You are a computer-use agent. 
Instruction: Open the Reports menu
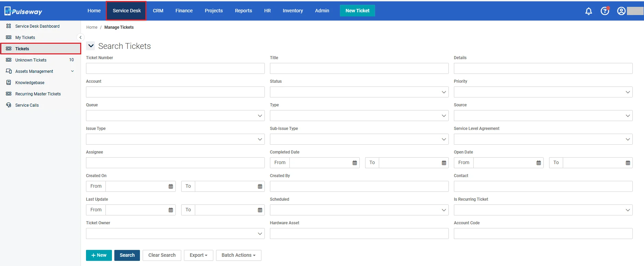(x=243, y=11)
